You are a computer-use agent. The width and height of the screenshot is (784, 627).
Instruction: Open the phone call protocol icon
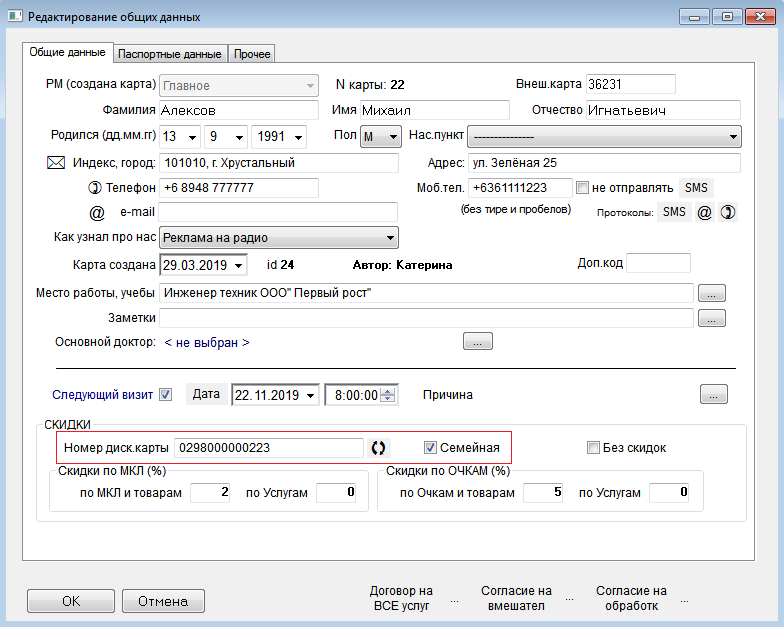(x=728, y=212)
